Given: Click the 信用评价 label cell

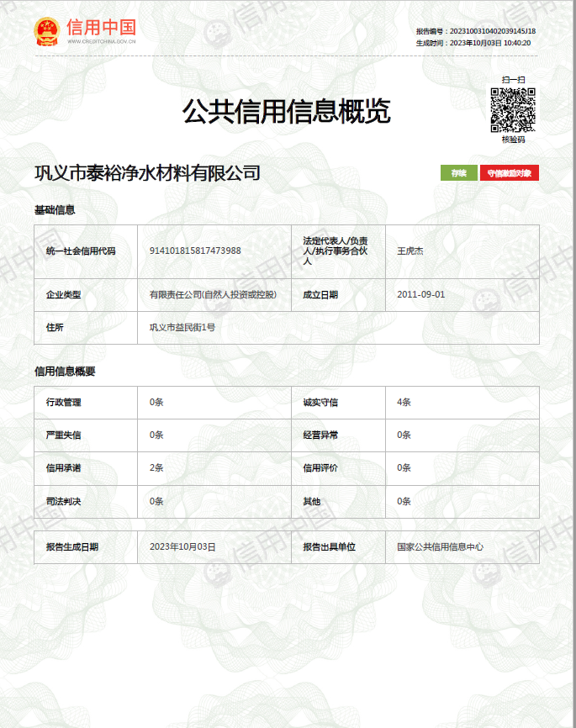Looking at the screenshot, I should coord(338,468).
